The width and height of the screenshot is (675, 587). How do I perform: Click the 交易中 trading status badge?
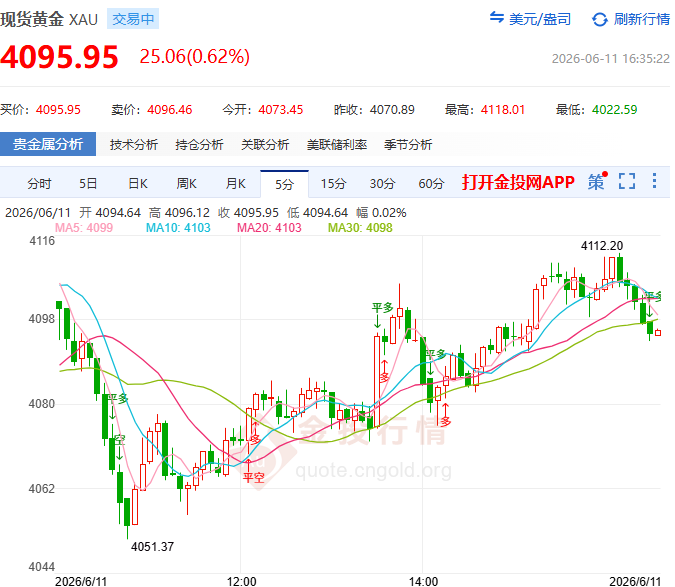click(133, 19)
